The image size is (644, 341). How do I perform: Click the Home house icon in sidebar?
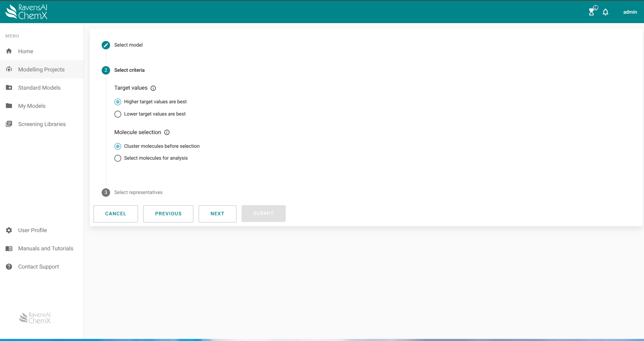(9, 51)
